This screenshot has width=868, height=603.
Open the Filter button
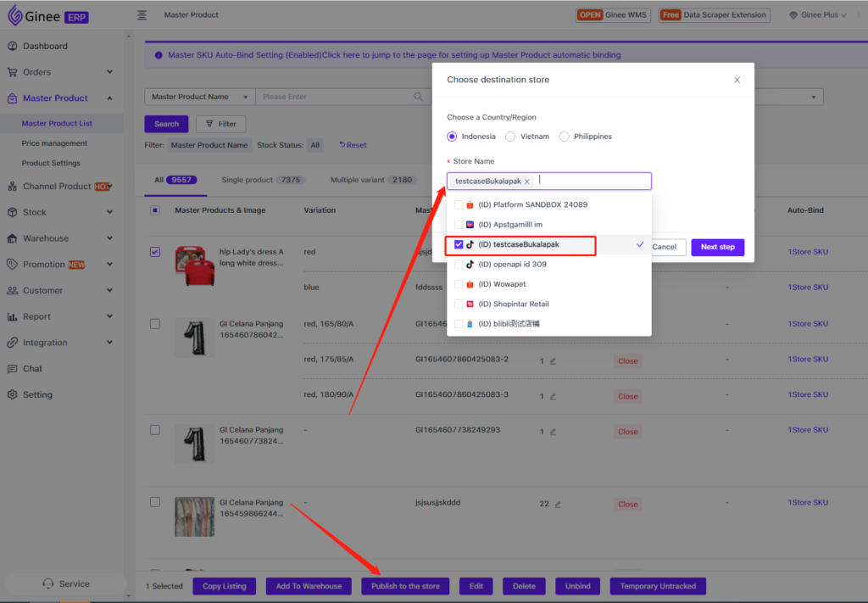coord(221,124)
